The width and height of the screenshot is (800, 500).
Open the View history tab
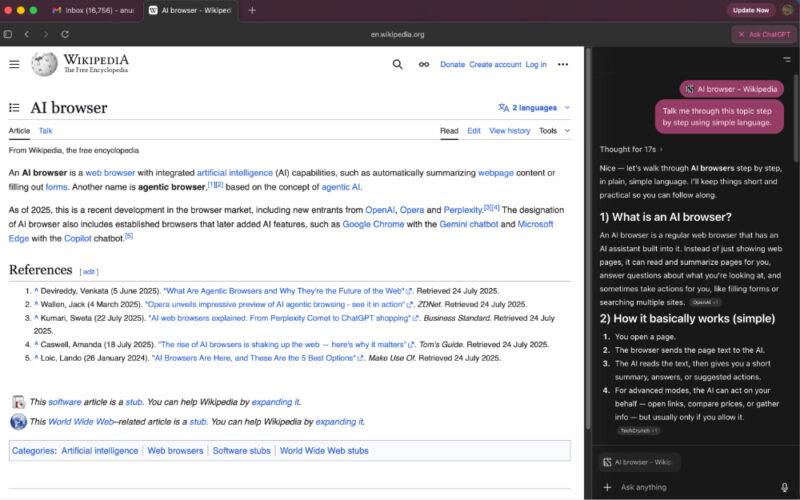[509, 131]
